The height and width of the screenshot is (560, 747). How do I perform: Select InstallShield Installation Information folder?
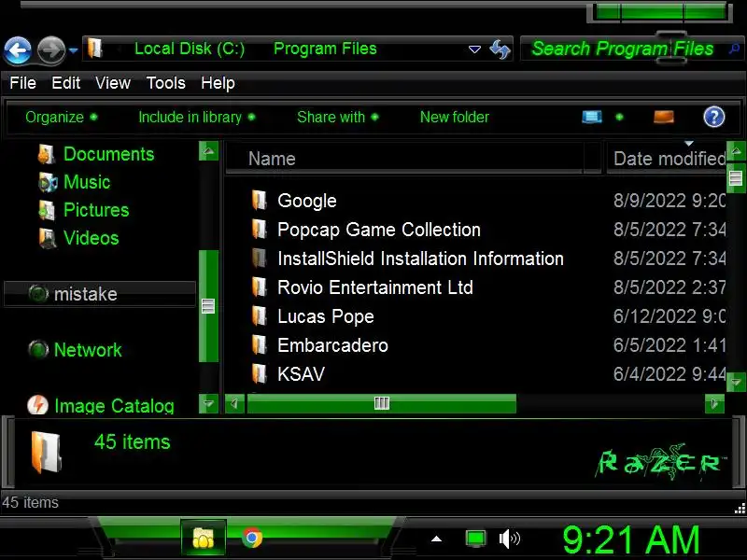point(421,259)
